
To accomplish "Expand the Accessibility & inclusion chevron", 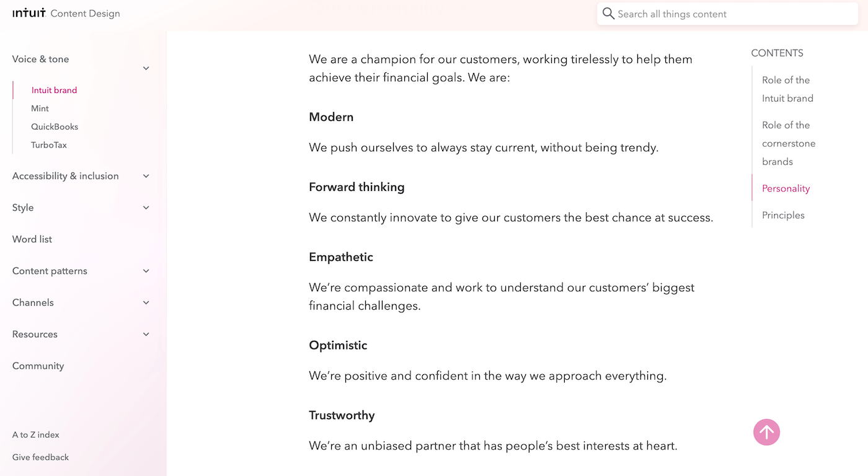I will coord(146,176).
